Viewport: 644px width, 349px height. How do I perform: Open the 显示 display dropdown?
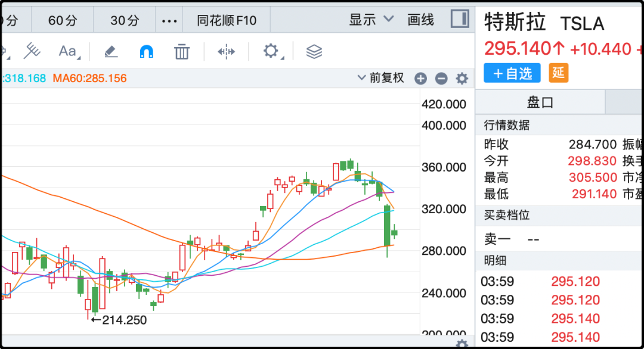371,20
